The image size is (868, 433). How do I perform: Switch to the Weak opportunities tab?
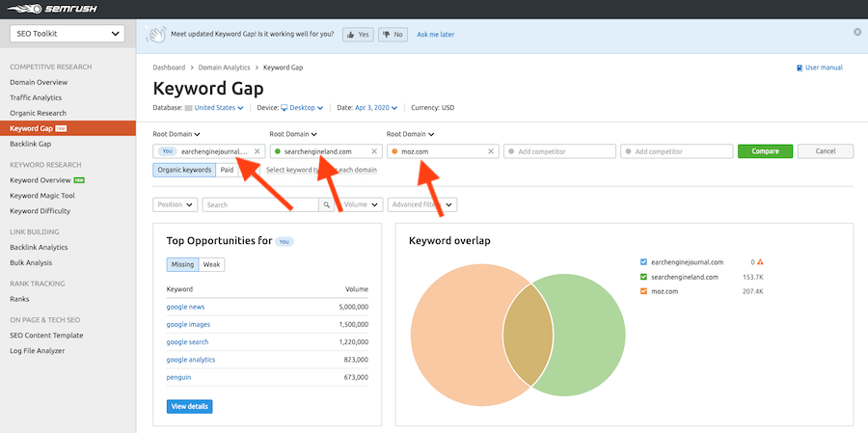pos(211,264)
